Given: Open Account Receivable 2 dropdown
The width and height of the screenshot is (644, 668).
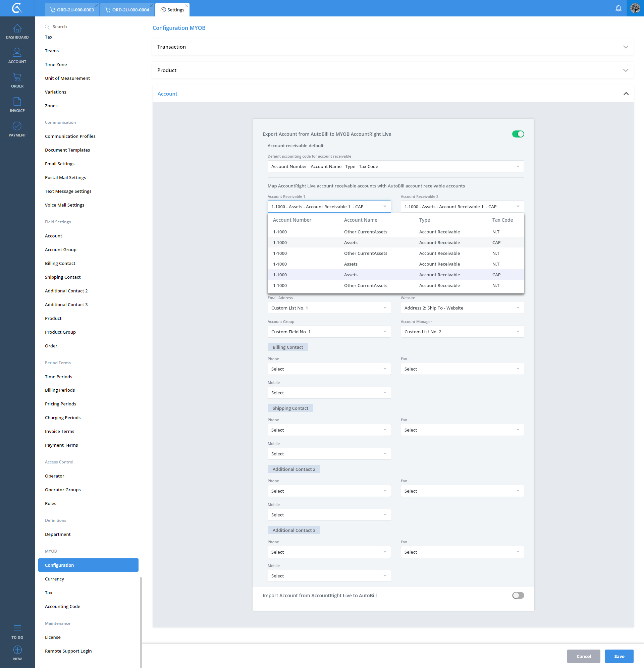Looking at the screenshot, I should click(462, 207).
